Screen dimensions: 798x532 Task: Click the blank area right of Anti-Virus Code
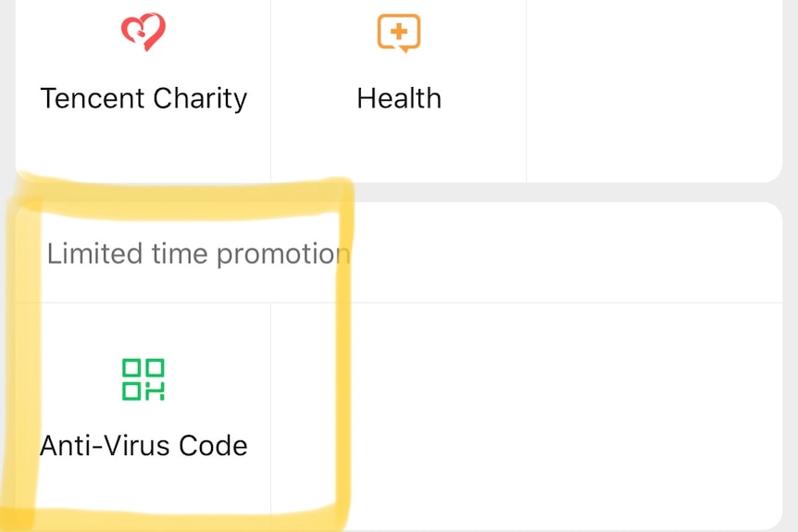[x=527, y=417]
